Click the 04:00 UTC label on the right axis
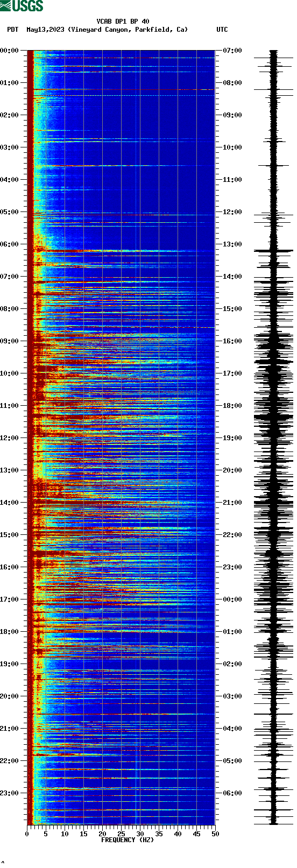 [x=232, y=729]
